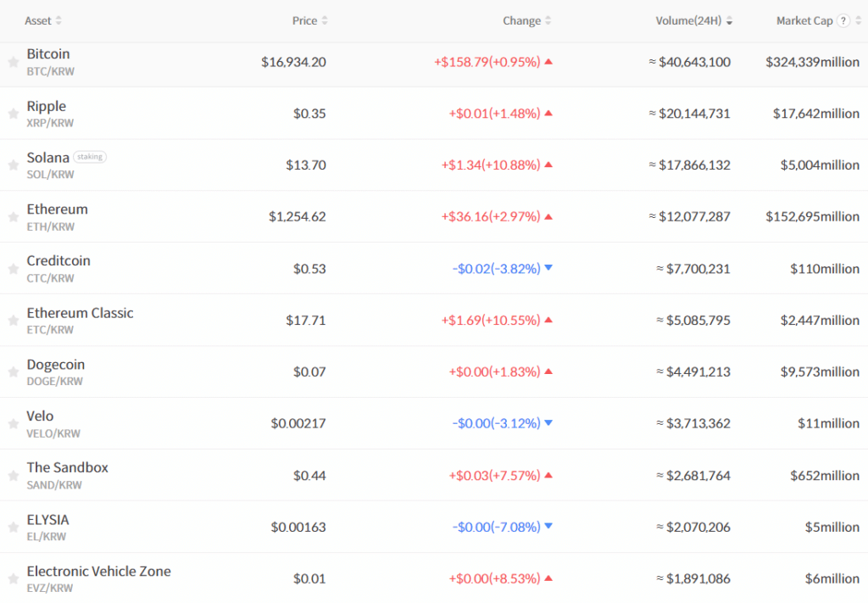Click Bitcoin market cap $324,339million
This screenshot has height=603, width=868.
pos(813,62)
